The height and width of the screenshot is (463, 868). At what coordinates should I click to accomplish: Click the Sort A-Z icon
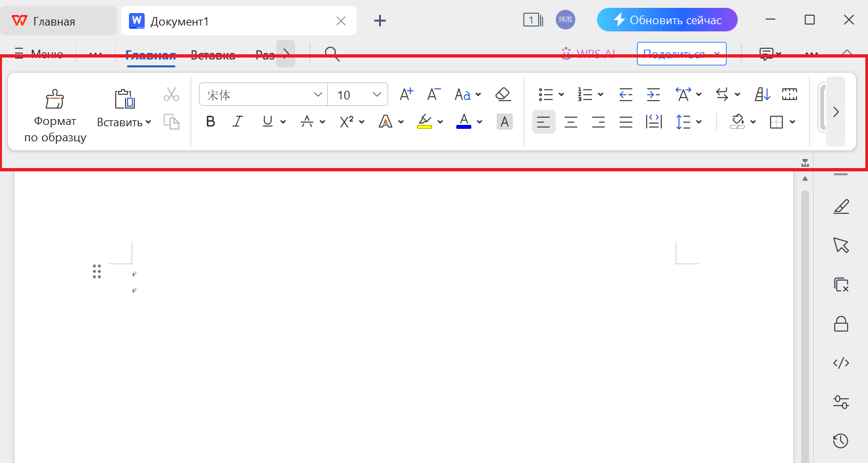[763, 95]
